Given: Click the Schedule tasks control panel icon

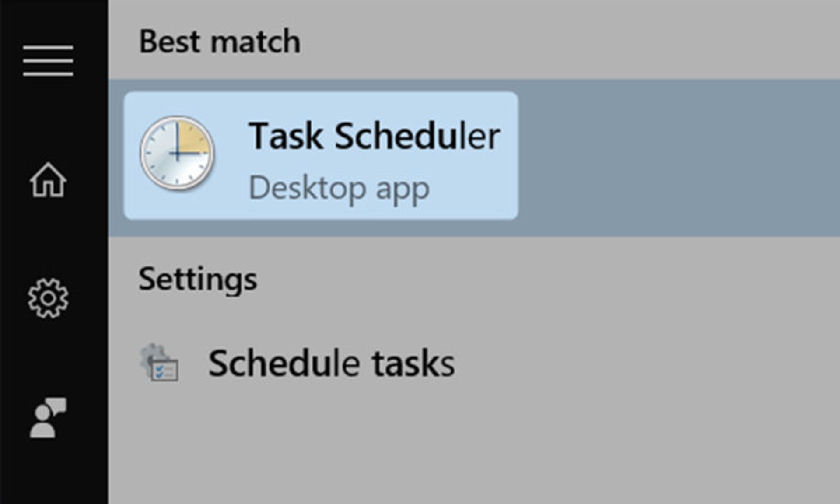Looking at the screenshot, I should (x=159, y=363).
